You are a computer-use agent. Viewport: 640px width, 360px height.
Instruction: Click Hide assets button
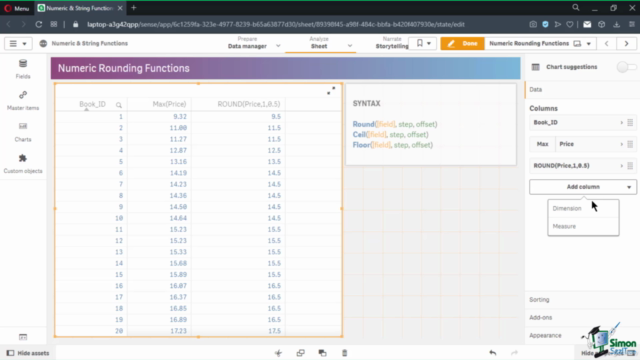click(x=28, y=353)
